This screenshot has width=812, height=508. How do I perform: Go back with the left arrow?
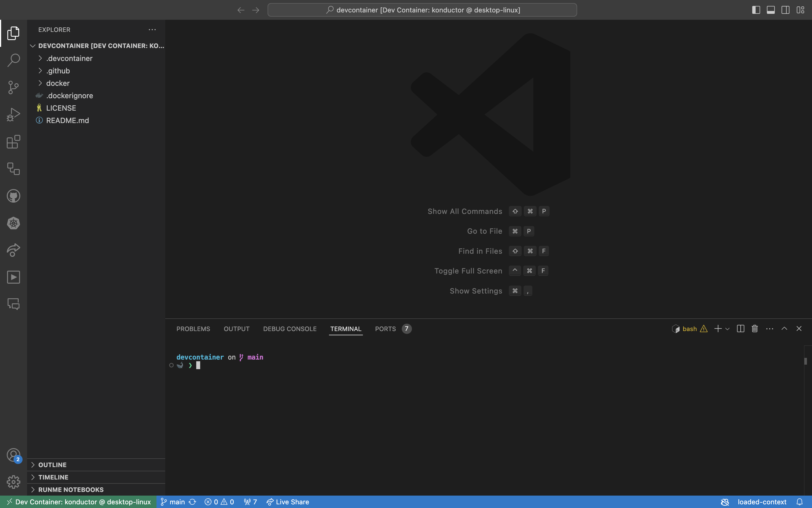(x=241, y=10)
